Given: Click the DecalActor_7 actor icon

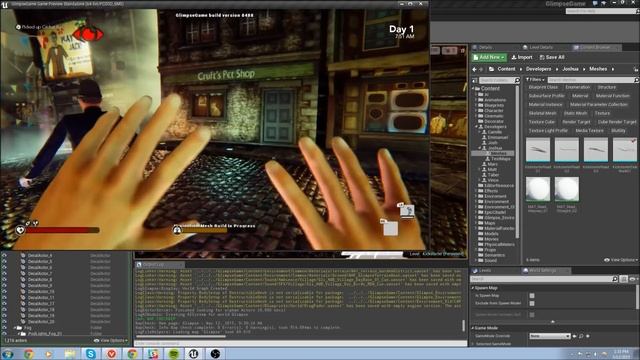Looking at the screenshot, I should 23,273.
